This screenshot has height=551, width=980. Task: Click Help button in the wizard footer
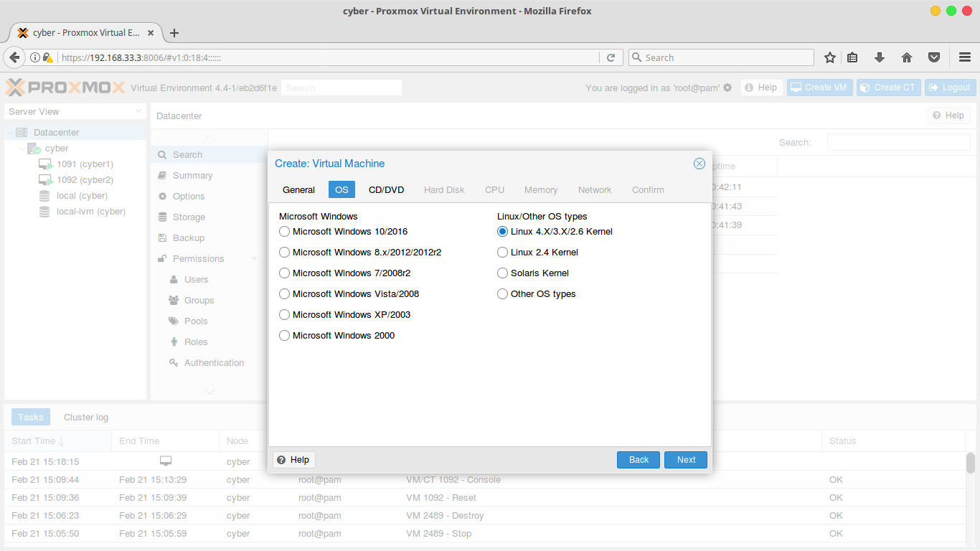[293, 460]
